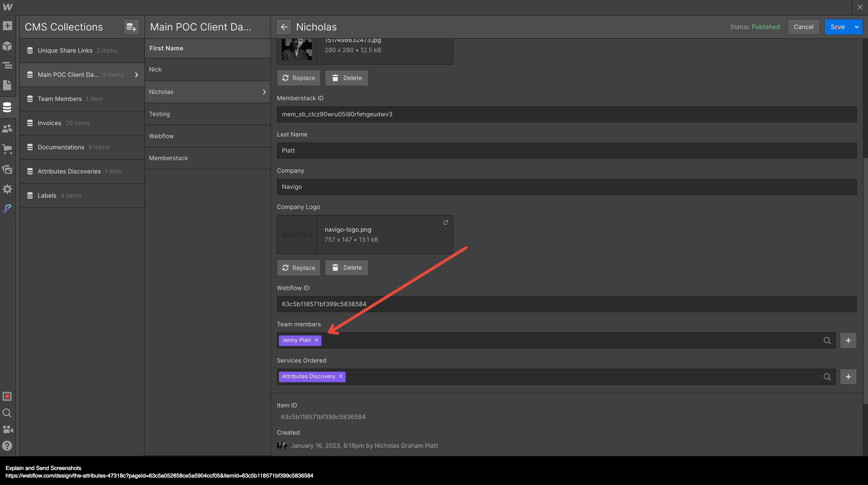Click the Replace button for Company Logo
The image size is (868, 485).
(x=299, y=267)
